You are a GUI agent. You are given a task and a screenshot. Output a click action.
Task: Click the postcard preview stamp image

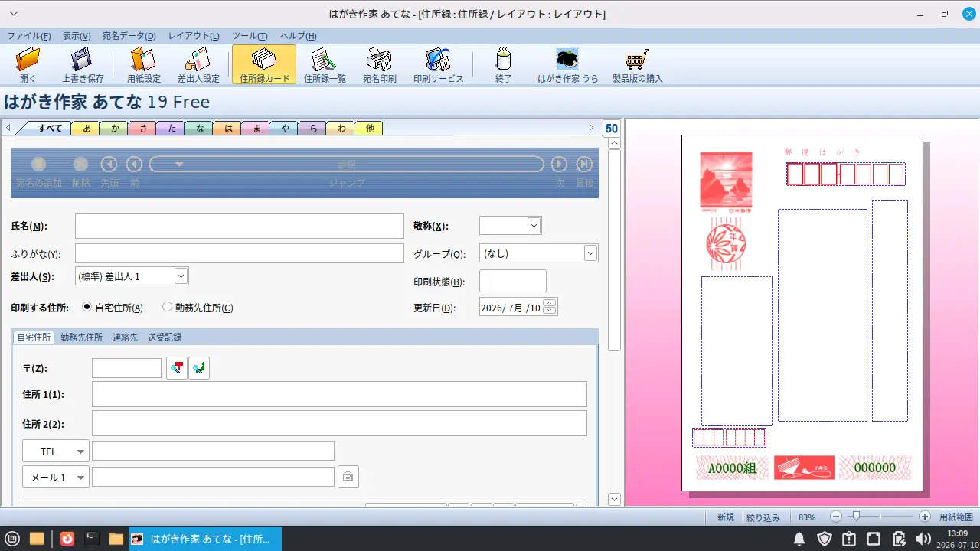726,181
